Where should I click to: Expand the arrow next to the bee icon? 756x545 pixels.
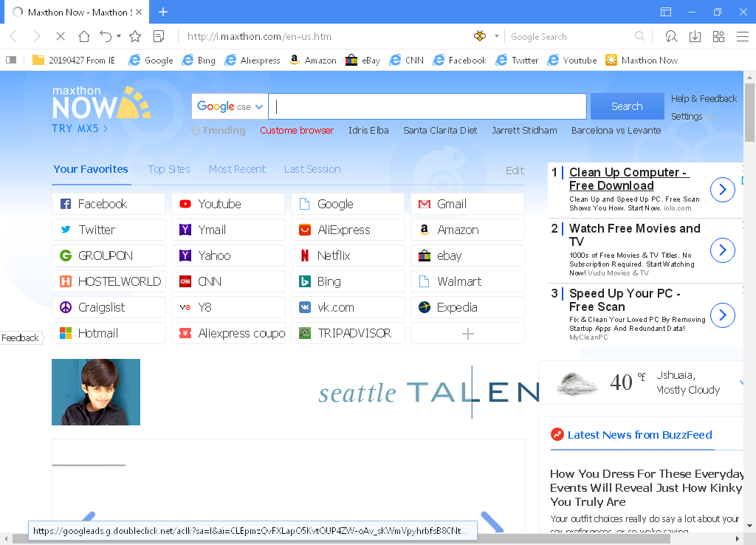coord(497,35)
